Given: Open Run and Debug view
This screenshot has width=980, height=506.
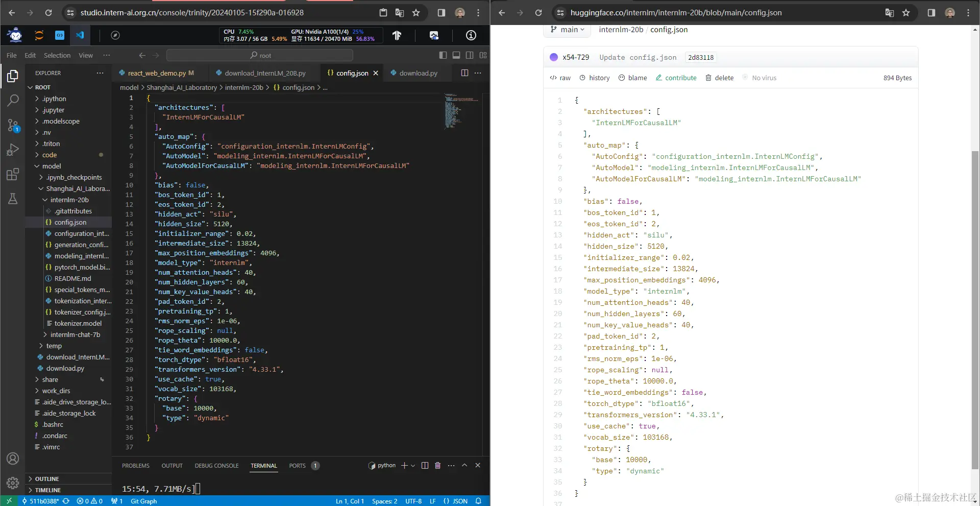Looking at the screenshot, I should [x=13, y=150].
